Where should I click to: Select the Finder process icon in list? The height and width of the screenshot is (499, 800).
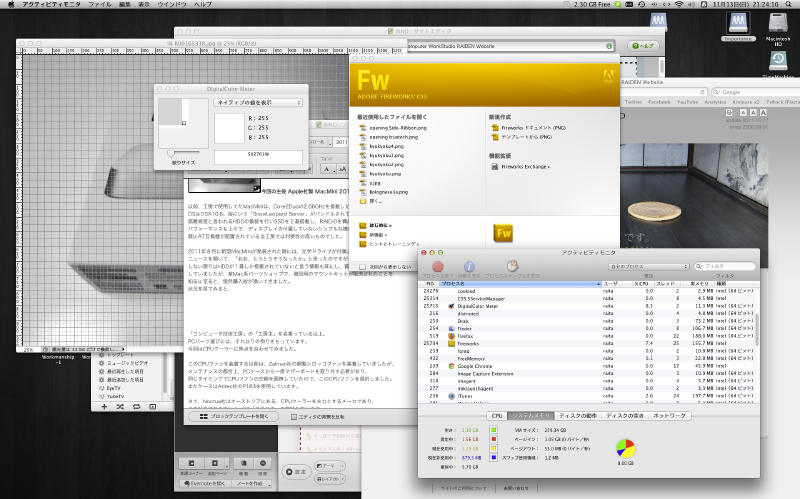(451, 329)
